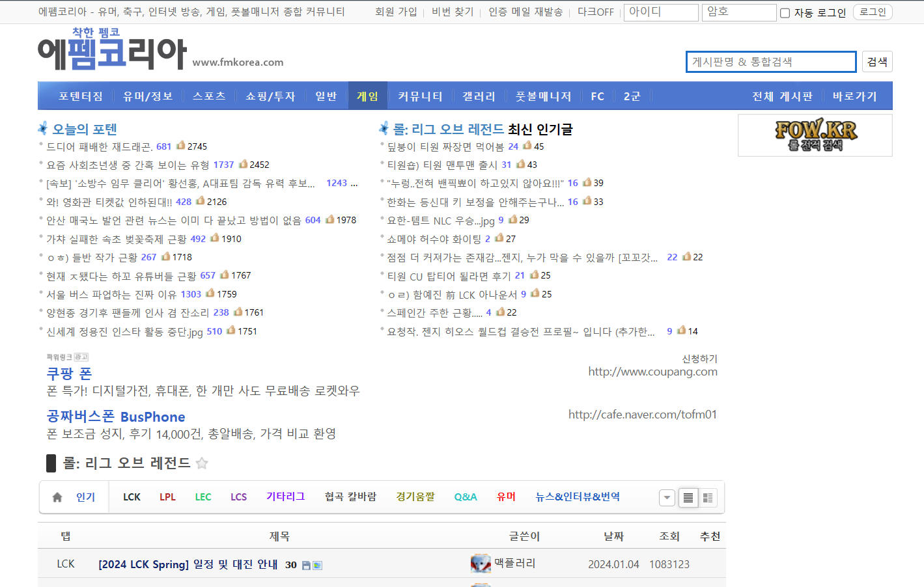Select the Q&A tab
Screen dimensions: 924x587
point(466,497)
